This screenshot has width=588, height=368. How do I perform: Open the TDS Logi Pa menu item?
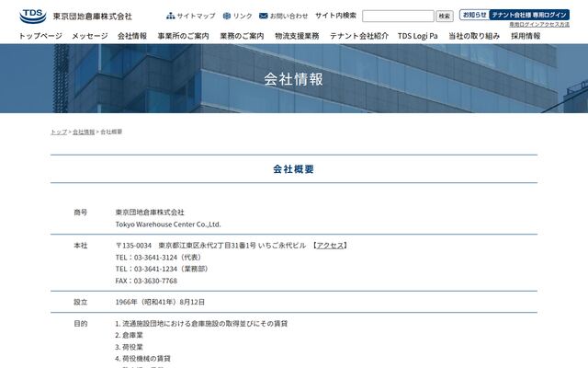418,36
